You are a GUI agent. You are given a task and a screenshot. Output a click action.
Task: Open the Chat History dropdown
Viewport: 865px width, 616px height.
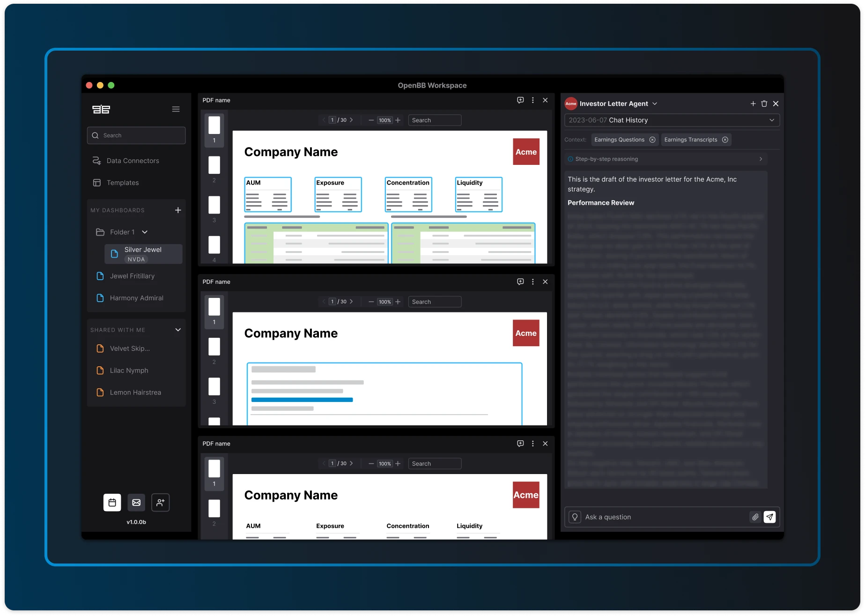tap(771, 120)
